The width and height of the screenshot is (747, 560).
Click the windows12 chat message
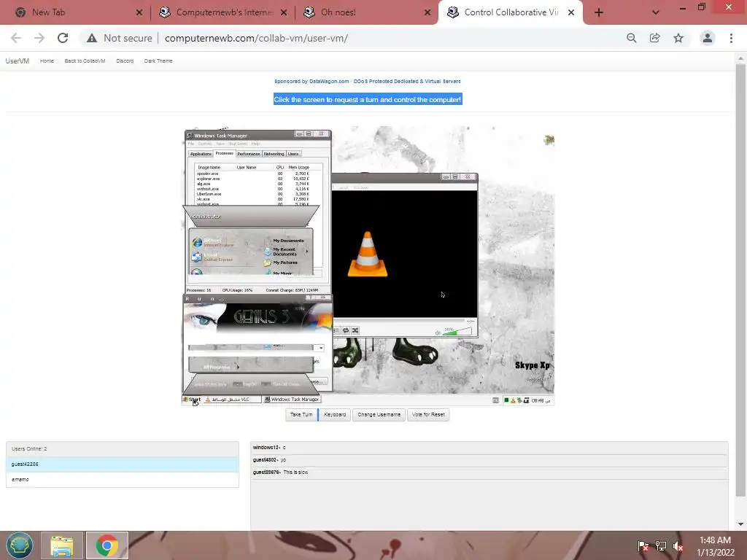[x=489, y=448]
